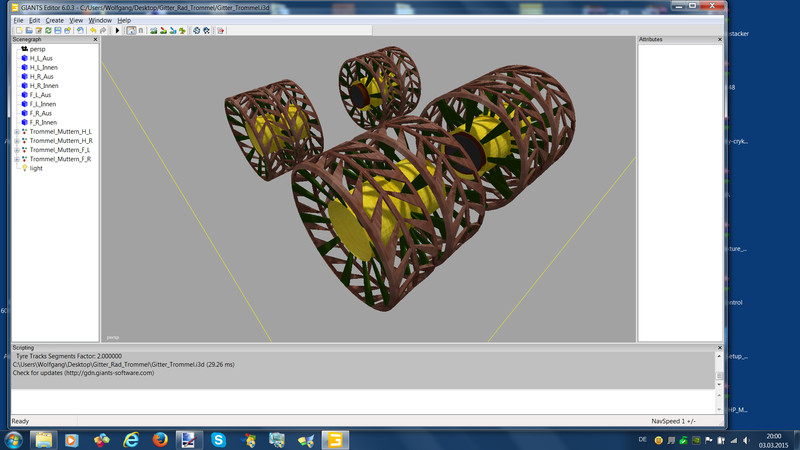Click the light bulb icon in scenegraph
The height and width of the screenshot is (450, 800).
(x=24, y=168)
